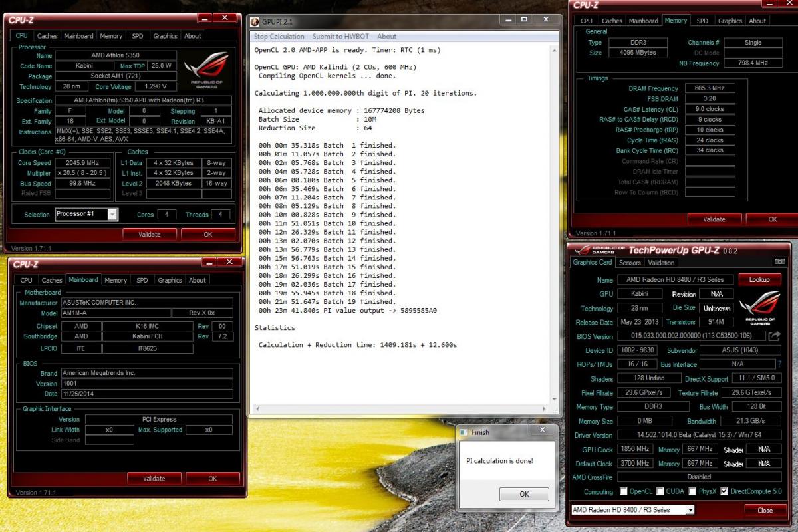This screenshot has width=798, height=532.
Task: Open the About menu in GPUPI
Action: tap(386, 37)
